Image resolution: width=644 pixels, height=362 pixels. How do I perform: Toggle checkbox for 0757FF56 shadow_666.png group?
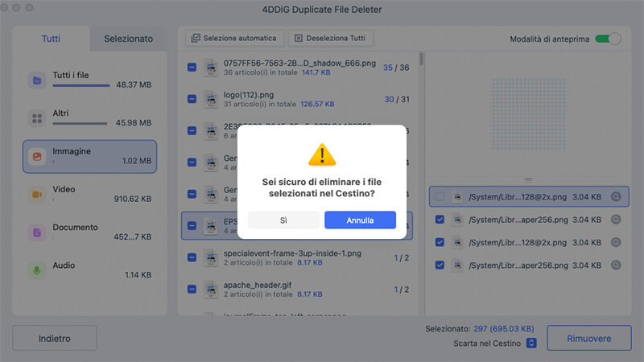click(192, 68)
